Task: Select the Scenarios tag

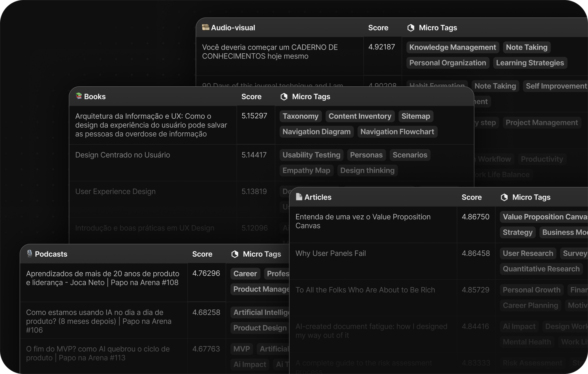Action: [x=410, y=155]
